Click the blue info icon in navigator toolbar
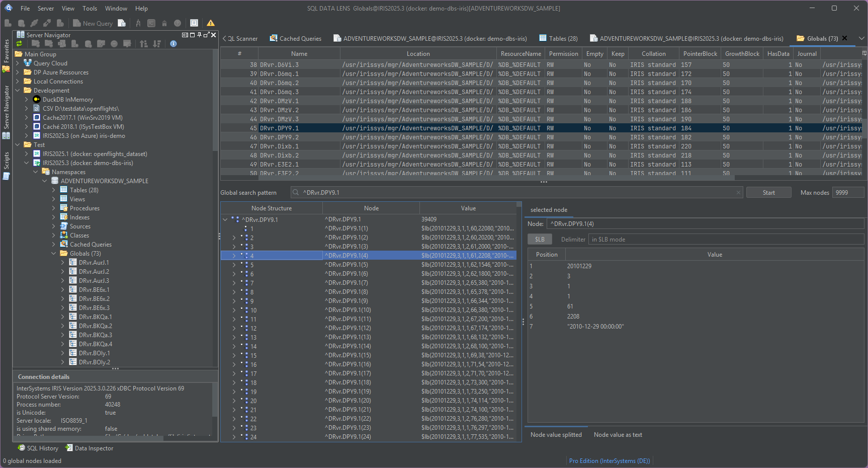 pos(173,44)
